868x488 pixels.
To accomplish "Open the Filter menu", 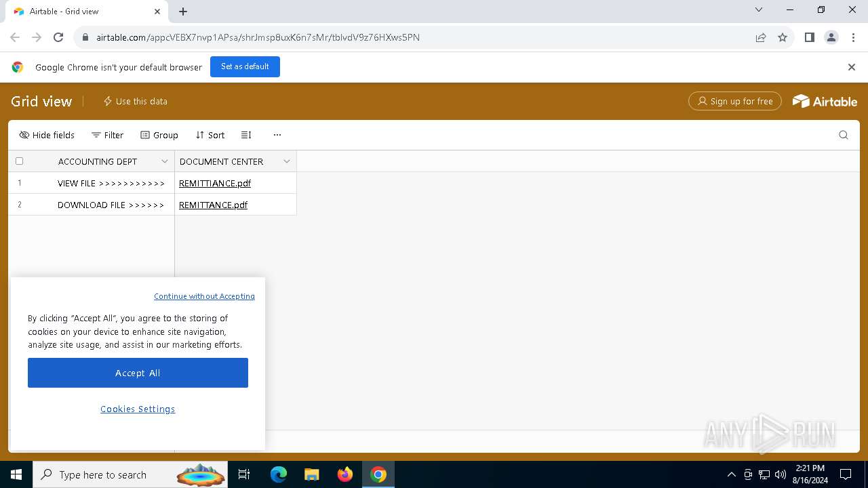I will pos(107,135).
